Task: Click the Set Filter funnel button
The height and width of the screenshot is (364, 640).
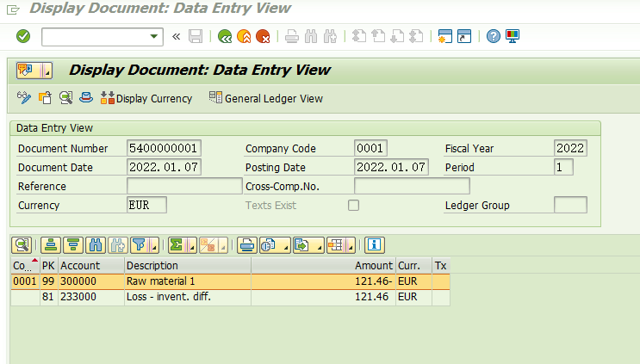Action: point(140,245)
